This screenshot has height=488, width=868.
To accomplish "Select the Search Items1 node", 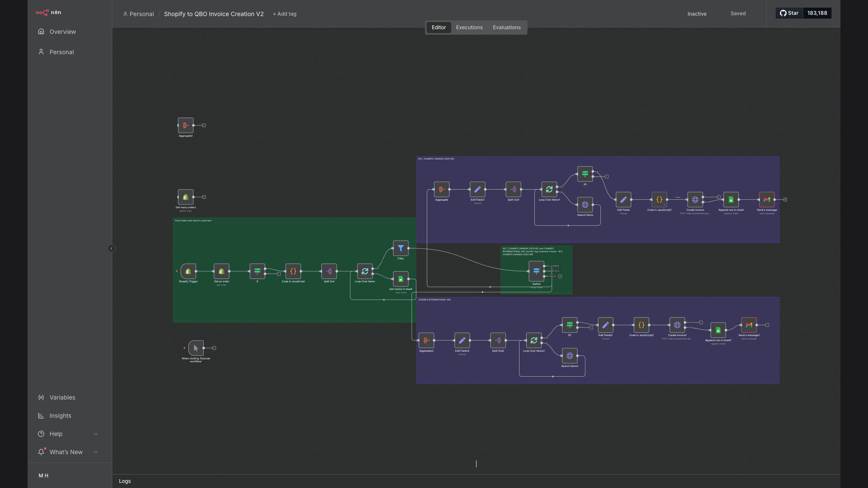I will click(570, 356).
